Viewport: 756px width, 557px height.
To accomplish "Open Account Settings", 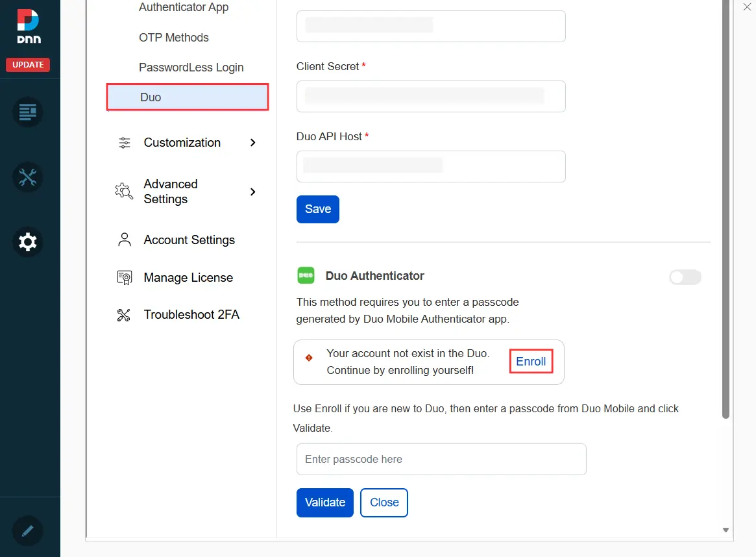I will pyautogui.click(x=189, y=240).
